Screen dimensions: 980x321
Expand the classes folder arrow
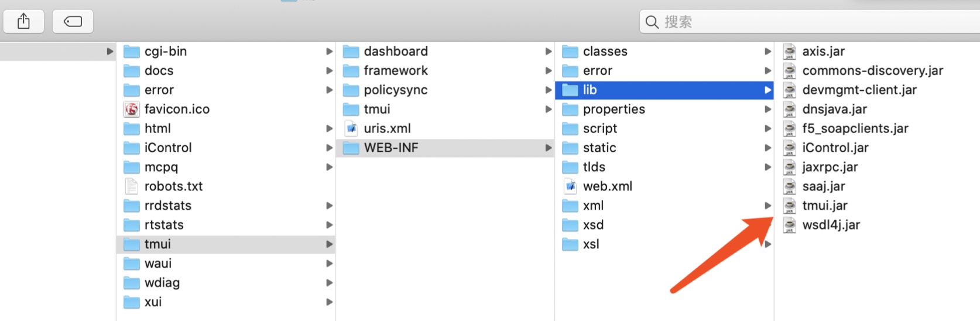click(767, 52)
